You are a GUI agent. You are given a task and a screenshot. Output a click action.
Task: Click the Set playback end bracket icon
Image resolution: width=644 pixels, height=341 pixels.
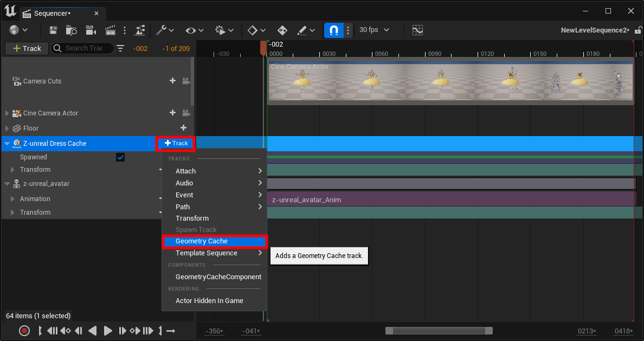point(160,331)
